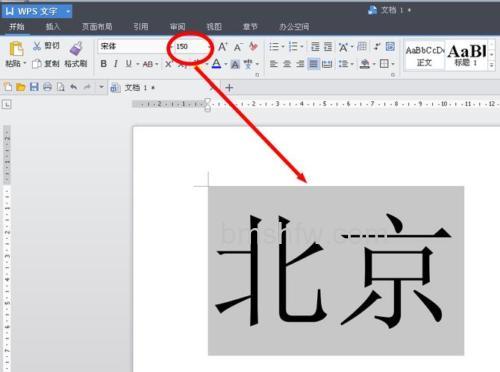The width and height of the screenshot is (500, 372).
Task: Center-align the paragraph
Action: (x=287, y=64)
